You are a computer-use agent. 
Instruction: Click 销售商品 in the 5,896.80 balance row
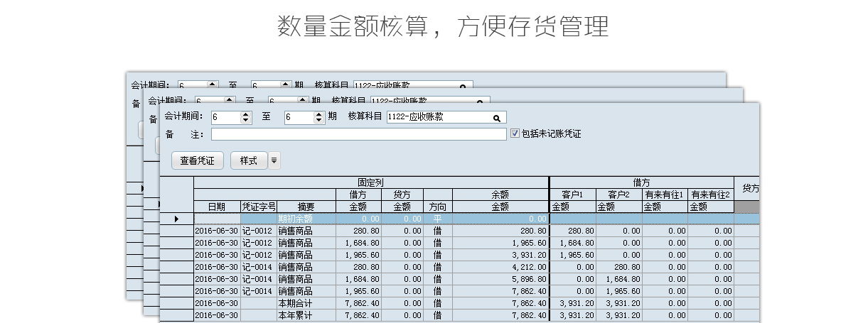pos(306,279)
